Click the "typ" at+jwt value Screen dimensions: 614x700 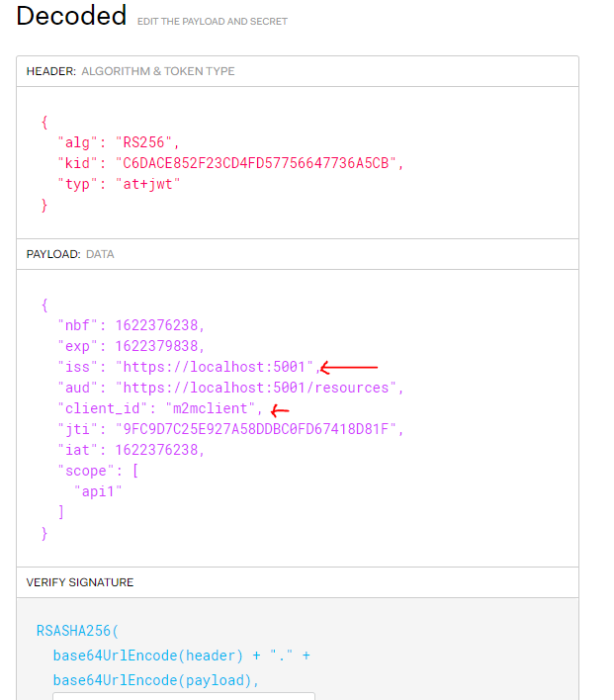(x=150, y=184)
